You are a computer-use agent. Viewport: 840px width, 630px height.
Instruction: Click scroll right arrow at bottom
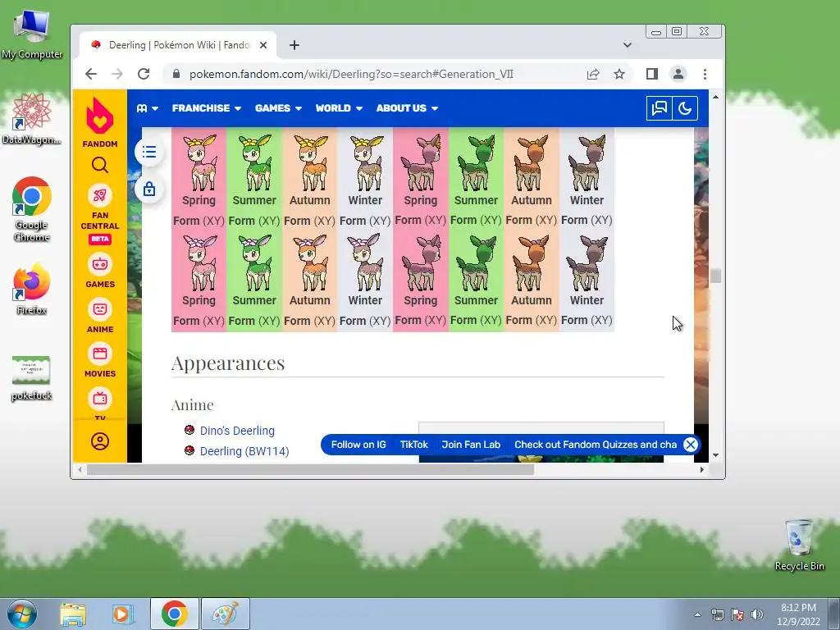[x=702, y=469]
